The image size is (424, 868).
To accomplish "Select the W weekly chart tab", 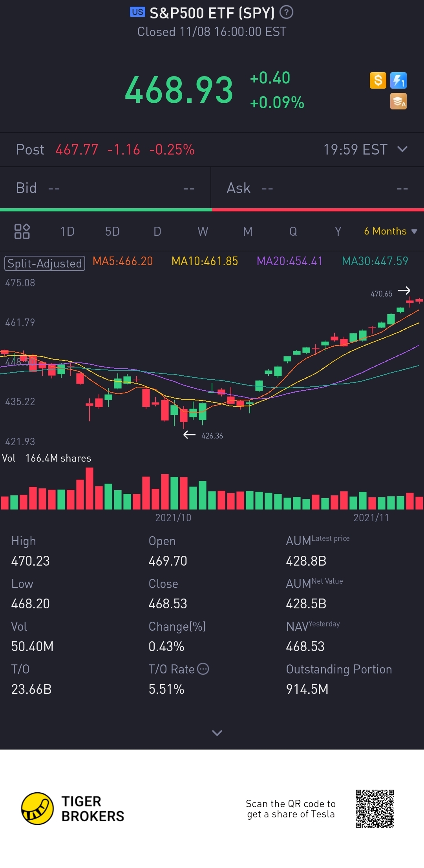I will click(203, 231).
